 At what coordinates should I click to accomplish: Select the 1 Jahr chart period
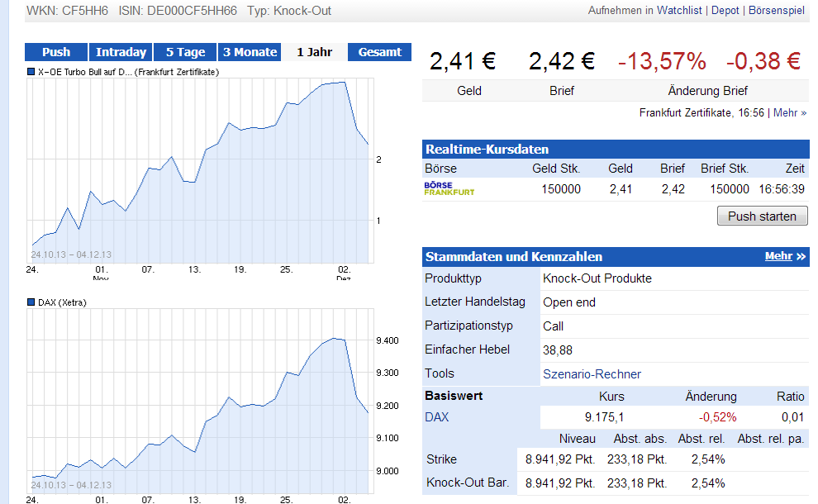coord(314,51)
